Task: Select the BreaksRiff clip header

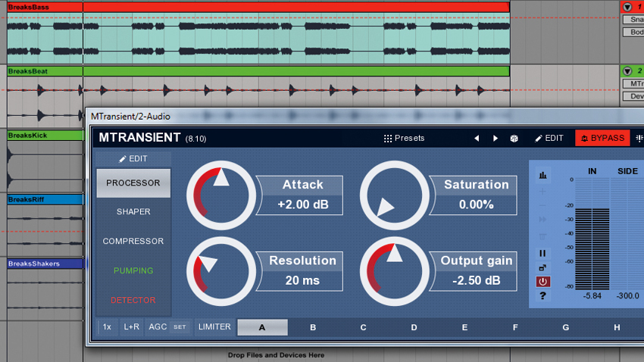Action: coord(45,199)
